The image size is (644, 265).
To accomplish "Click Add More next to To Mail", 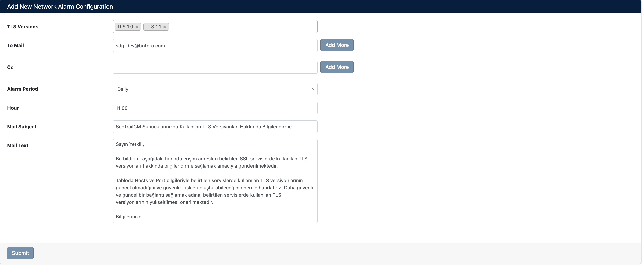I will click(337, 45).
